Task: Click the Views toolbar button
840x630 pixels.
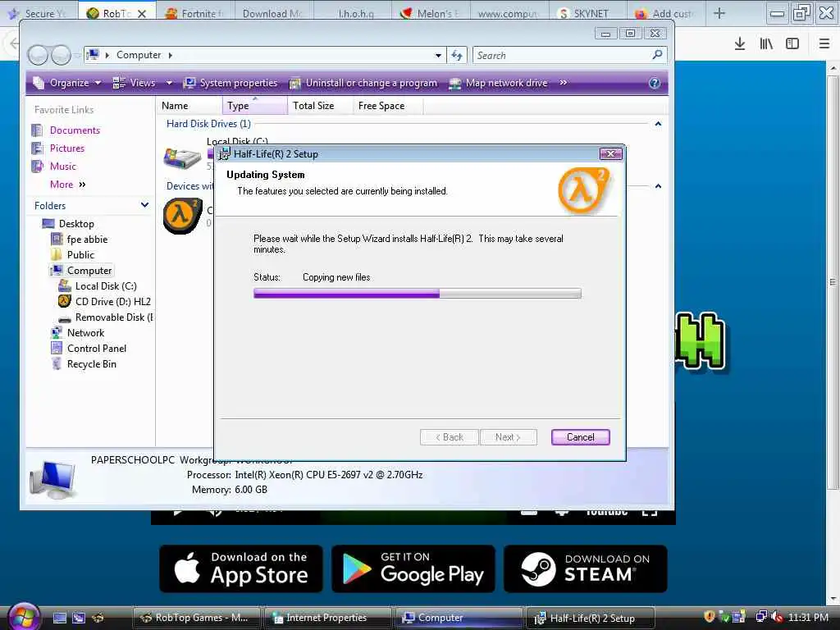Action: pos(134,83)
